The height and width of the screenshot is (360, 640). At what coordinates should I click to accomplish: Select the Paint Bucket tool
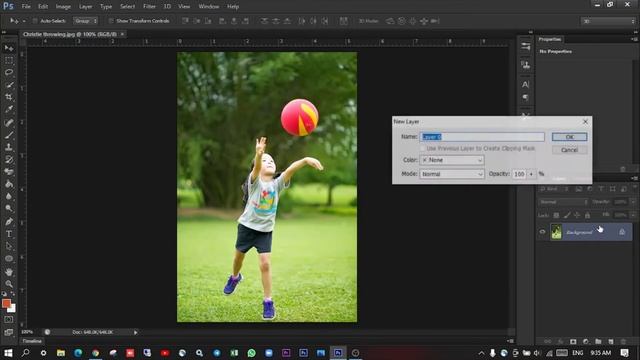(x=9, y=184)
